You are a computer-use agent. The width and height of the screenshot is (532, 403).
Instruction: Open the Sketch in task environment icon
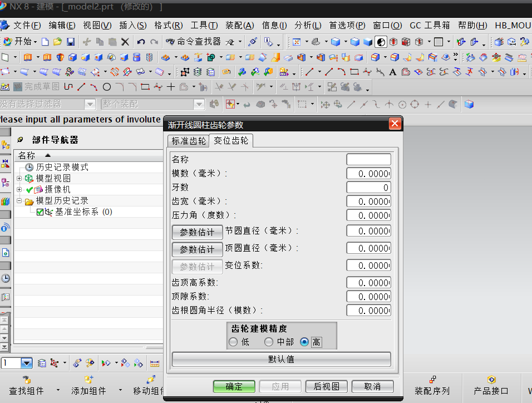click(5, 87)
